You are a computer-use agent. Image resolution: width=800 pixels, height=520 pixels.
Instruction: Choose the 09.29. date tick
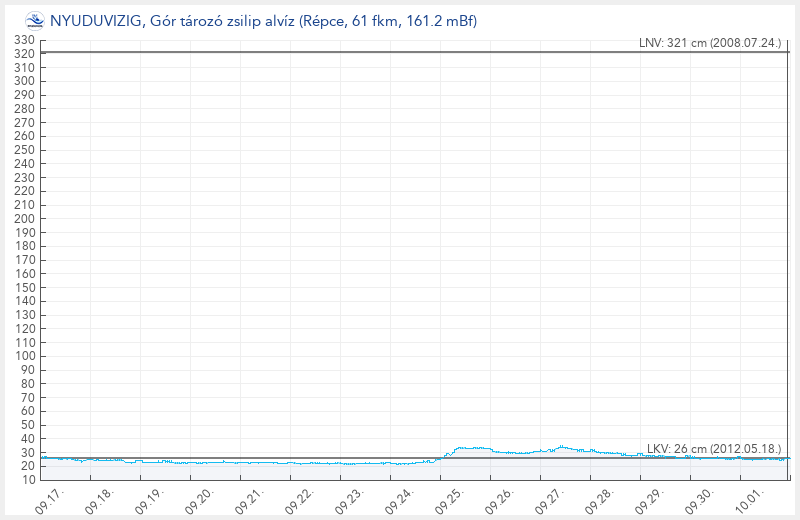(649, 499)
